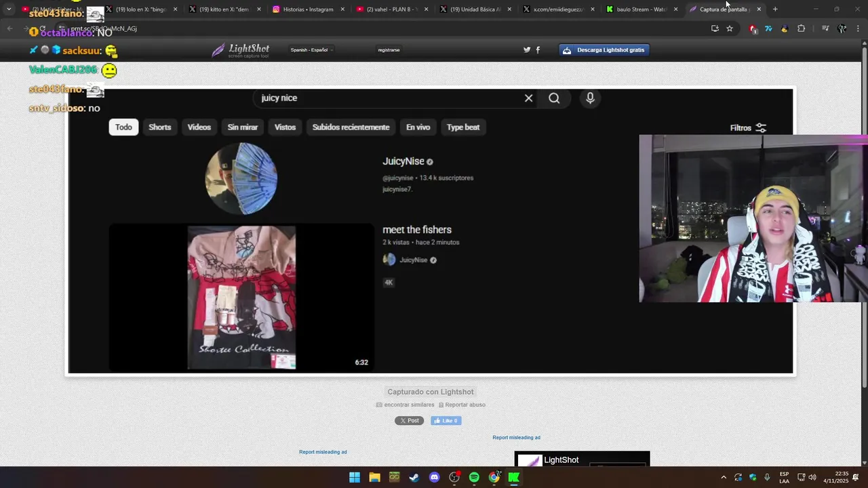Select the Shorts filter chip
Image resolution: width=868 pixels, height=488 pixels.
point(160,127)
